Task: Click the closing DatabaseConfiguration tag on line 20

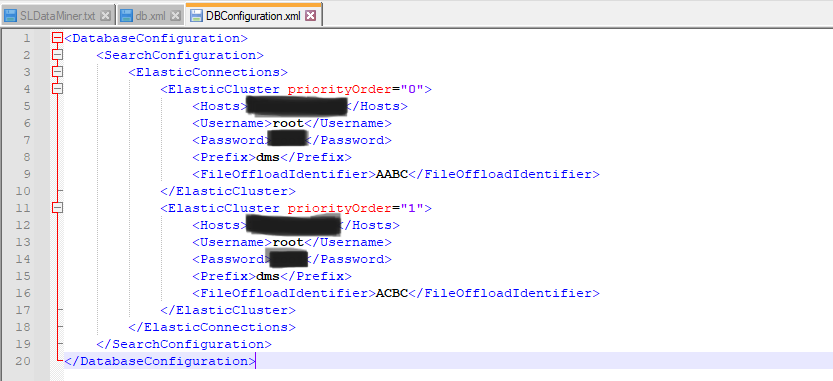Action: 160,361
